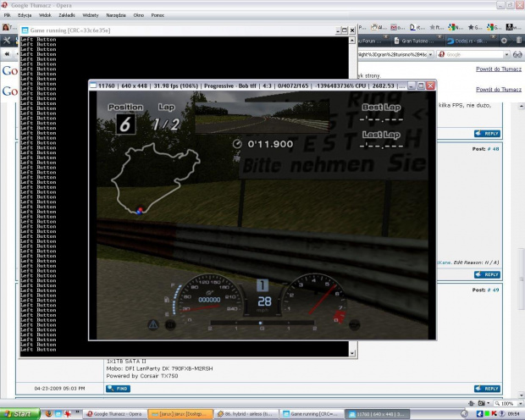This screenshot has width=525, height=420.
Task: Click the Google search field
Action: point(474,54)
